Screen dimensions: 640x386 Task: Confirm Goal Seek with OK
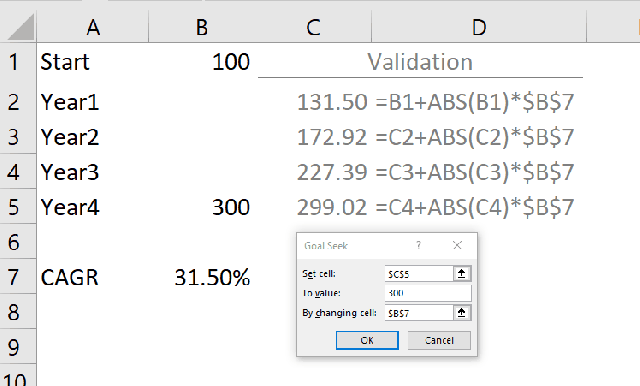pos(367,340)
